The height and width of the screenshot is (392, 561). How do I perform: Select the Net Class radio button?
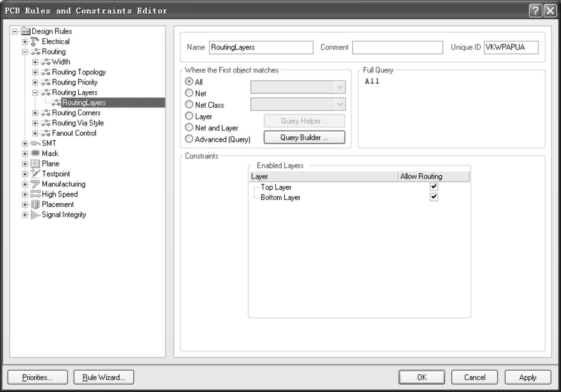189,105
